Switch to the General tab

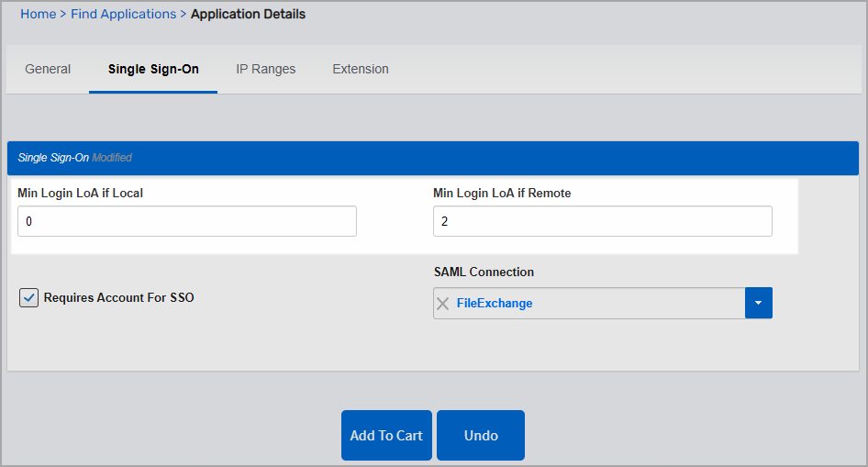pyautogui.click(x=48, y=69)
